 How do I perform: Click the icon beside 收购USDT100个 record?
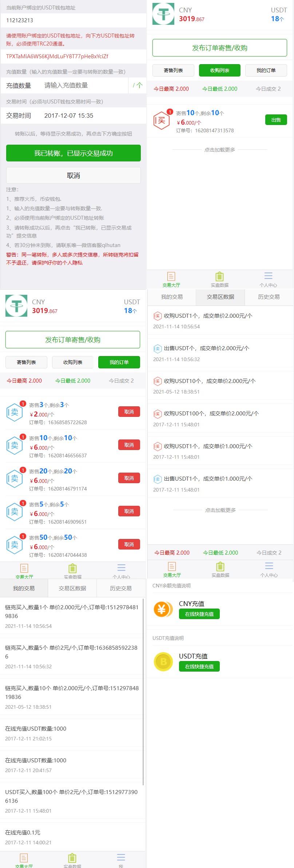point(157,414)
